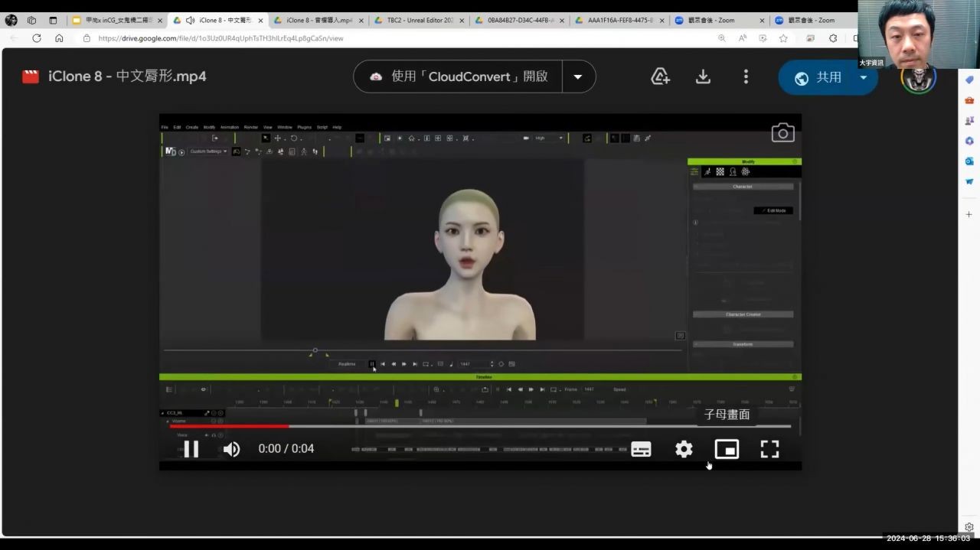980x550 pixels.
Task: Expand the open-with dropdown arrow
Action: (578, 76)
